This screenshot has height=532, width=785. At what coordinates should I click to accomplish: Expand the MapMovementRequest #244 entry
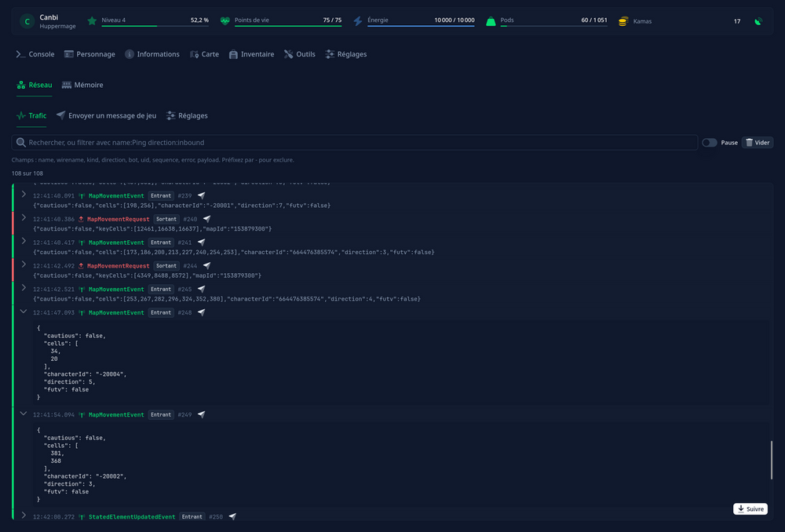pyautogui.click(x=24, y=264)
